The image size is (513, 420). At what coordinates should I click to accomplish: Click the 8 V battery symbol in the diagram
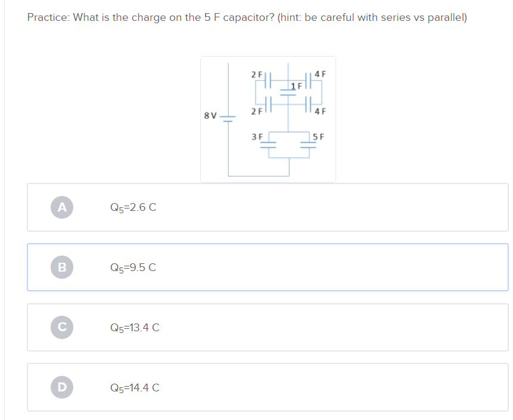pyautogui.click(x=228, y=117)
